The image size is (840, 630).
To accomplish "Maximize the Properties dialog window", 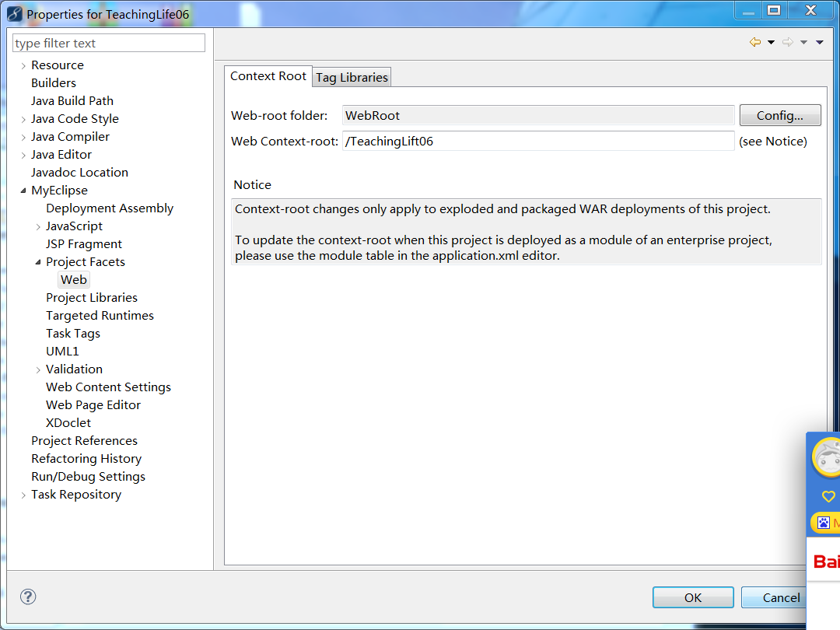I will click(x=774, y=10).
